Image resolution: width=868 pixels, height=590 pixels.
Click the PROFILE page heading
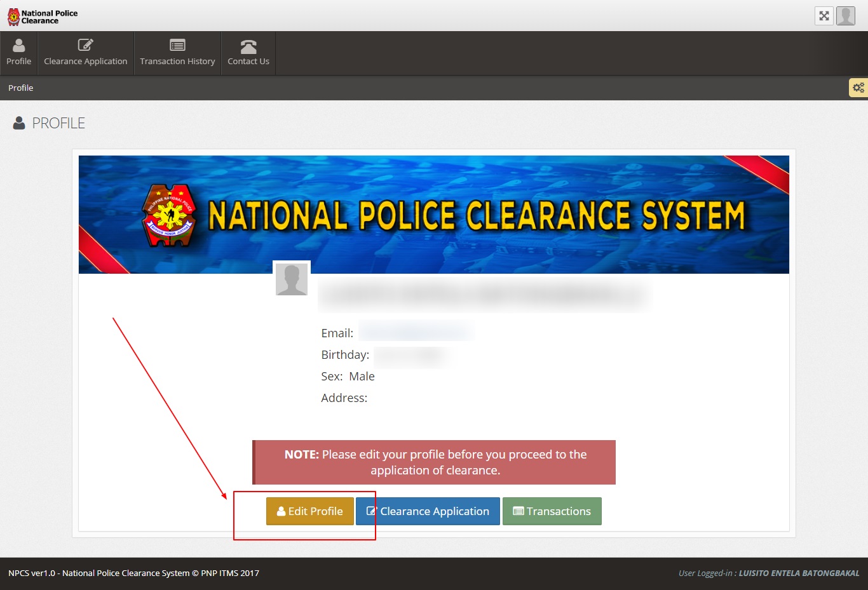pos(58,123)
